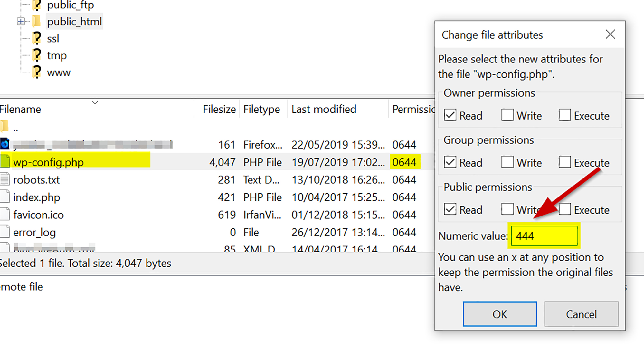The image size is (644, 346).
Task: Sort by Permissions column header
Action: click(x=413, y=109)
